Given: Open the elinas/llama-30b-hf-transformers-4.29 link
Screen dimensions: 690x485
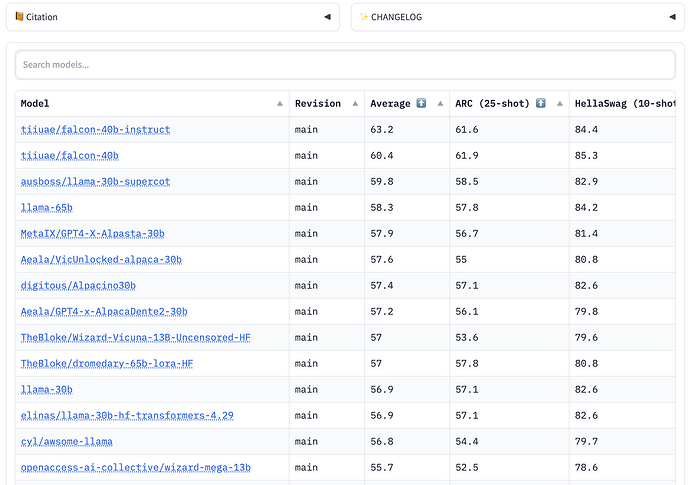Looking at the screenshot, I should (x=127, y=415).
